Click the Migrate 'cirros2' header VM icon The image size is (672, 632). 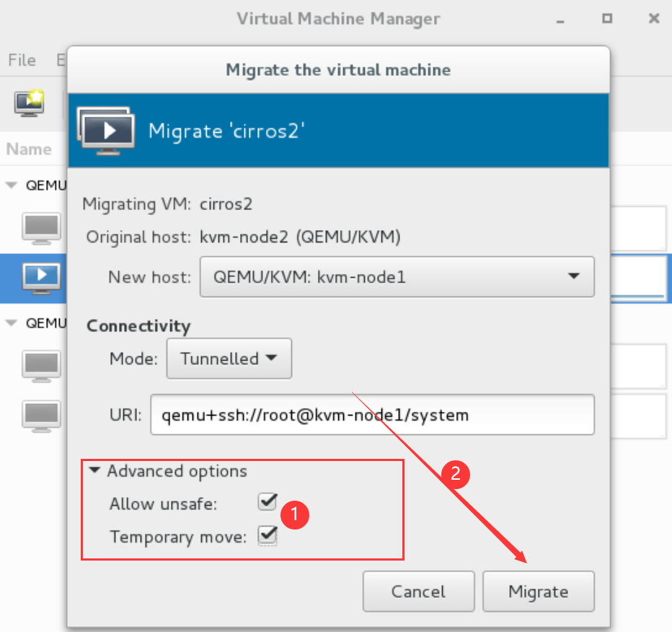(x=105, y=131)
